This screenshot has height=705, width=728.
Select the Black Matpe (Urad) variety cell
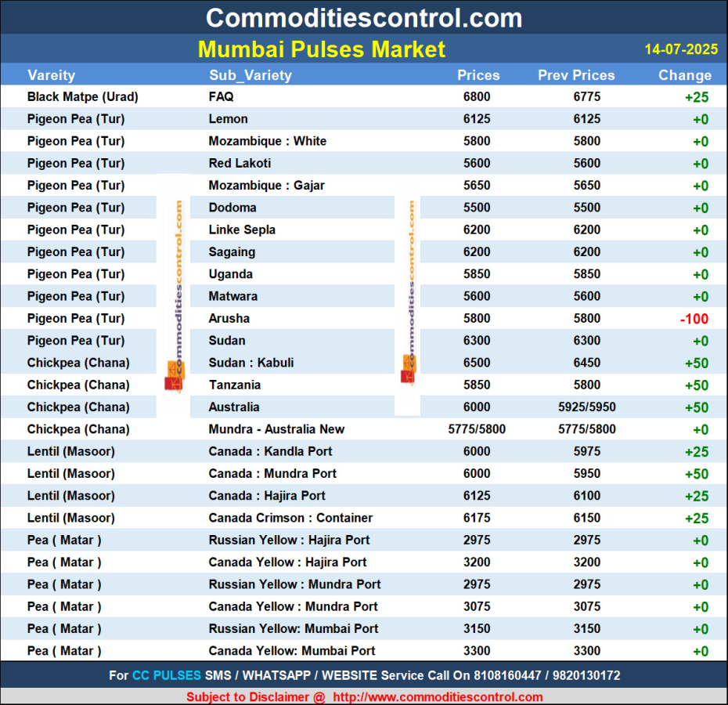(82, 96)
